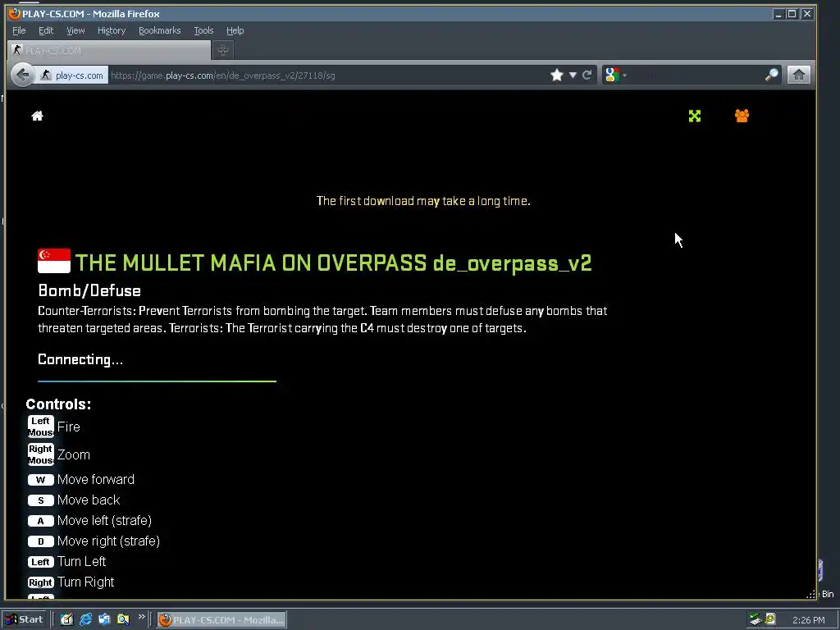Focus the Google search box
This screenshot has width=840, height=630.
click(x=696, y=75)
